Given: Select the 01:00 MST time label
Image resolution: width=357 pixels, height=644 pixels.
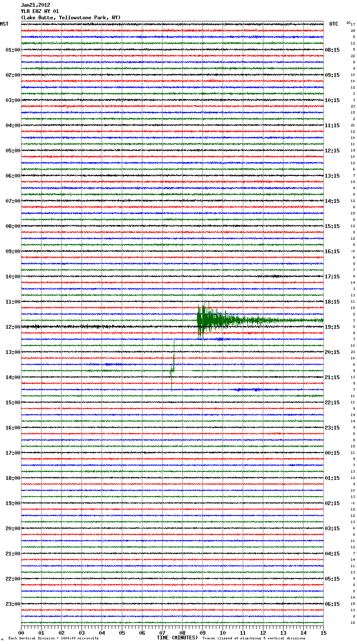Looking at the screenshot, I should tap(13, 50).
